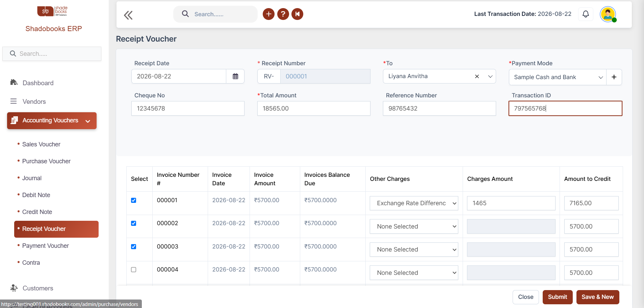Image resolution: width=644 pixels, height=308 pixels.
Task: Open Contra page
Action: pos(31,263)
